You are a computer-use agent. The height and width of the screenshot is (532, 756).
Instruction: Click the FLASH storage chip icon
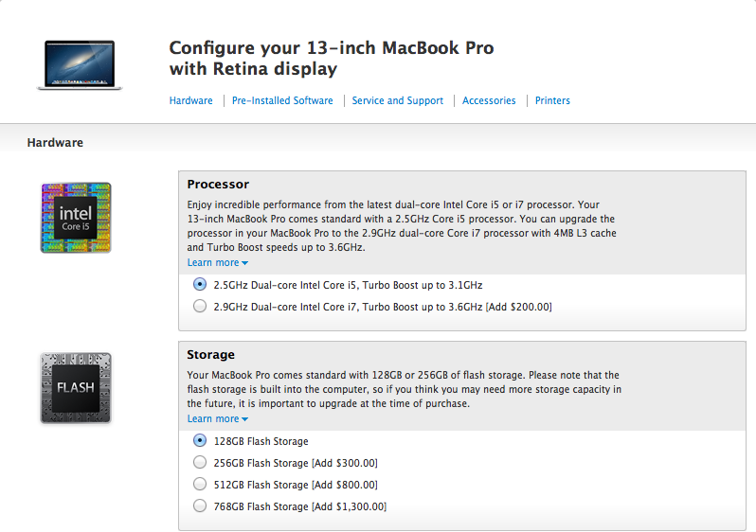76,388
